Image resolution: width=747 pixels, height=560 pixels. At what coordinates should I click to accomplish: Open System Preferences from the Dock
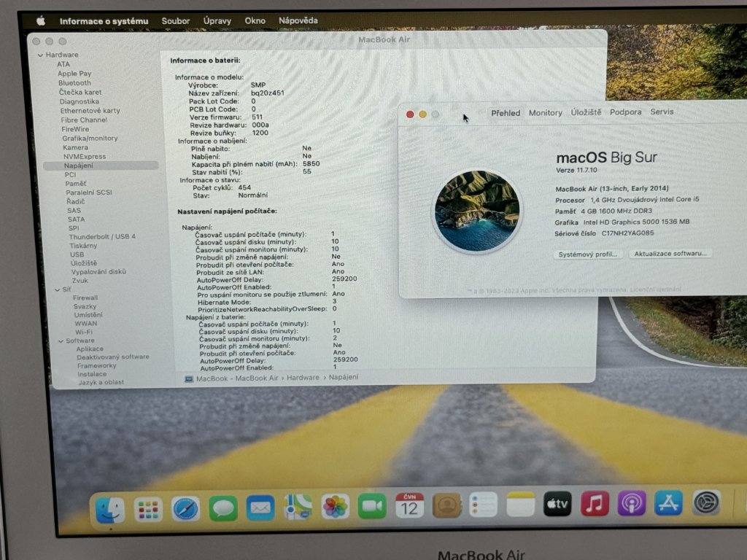coord(705,502)
